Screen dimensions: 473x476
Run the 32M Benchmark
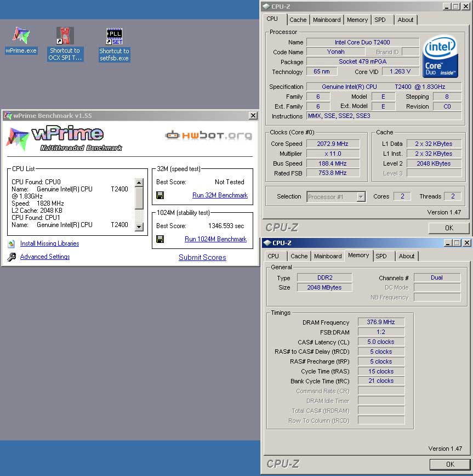coord(220,195)
